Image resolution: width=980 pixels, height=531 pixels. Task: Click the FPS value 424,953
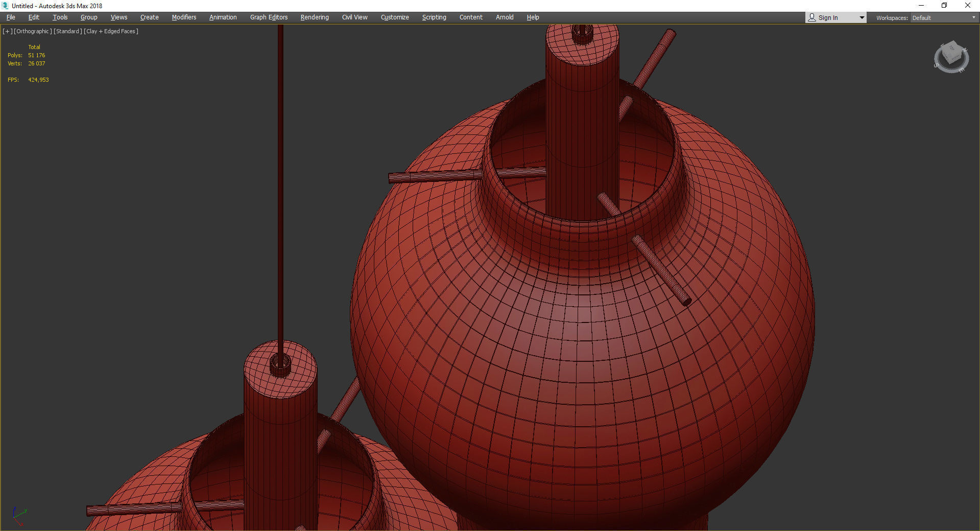(38, 80)
